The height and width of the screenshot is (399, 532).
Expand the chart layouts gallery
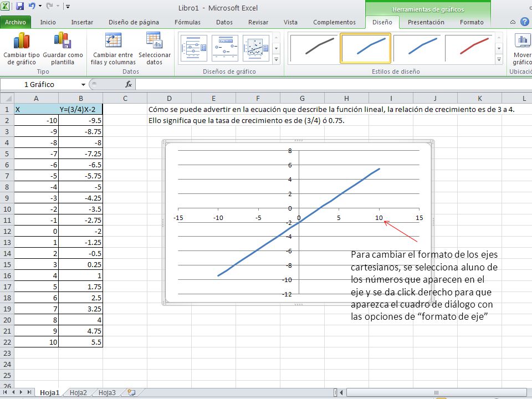276,60
